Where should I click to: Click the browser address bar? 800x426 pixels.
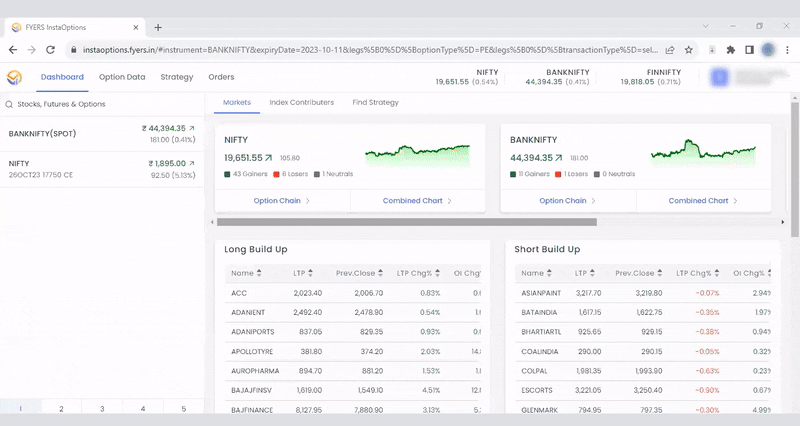tap(370, 50)
